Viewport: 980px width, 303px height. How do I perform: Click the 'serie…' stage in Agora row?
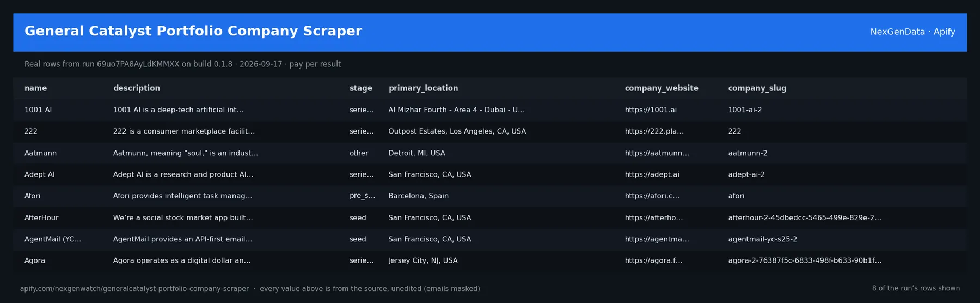click(x=362, y=260)
